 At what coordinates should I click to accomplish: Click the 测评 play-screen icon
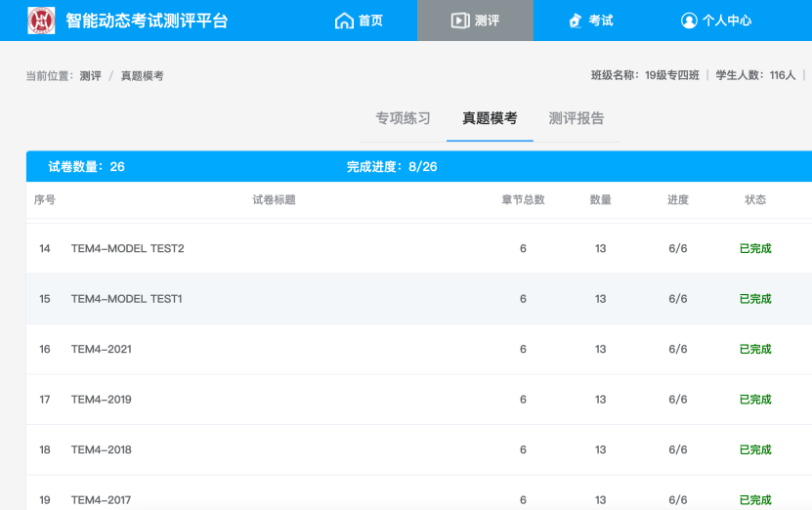click(x=459, y=21)
